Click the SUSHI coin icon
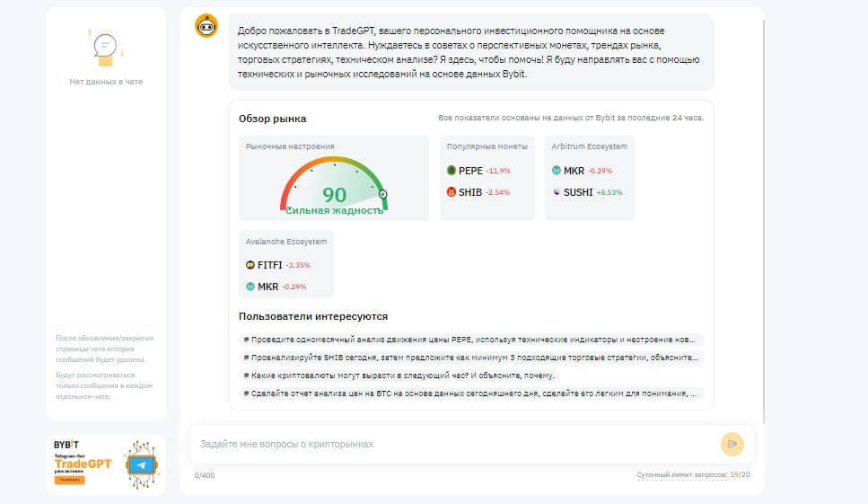Screen dimensions: 868x504 coord(557,191)
